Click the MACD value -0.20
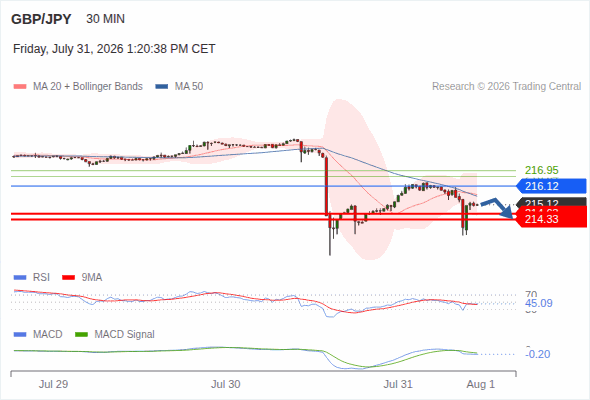This screenshot has width=590, height=400. tap(538, 354)
